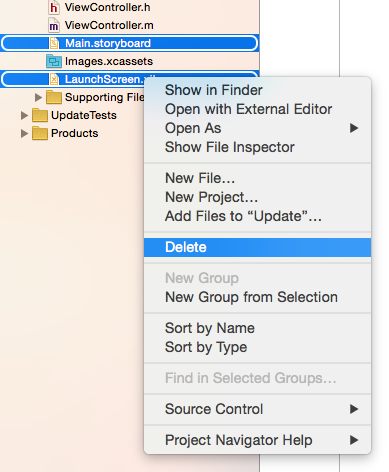Viewport: 389px width, 472px height.
Task: Expand the Supporting Files group triangle
Action: [38, 97]
